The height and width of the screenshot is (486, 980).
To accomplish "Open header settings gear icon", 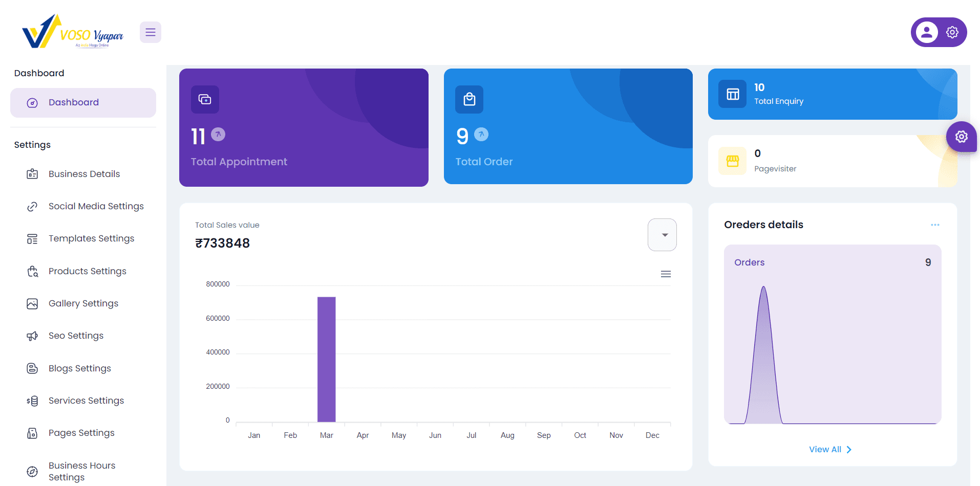I will [x=952, y=32].
